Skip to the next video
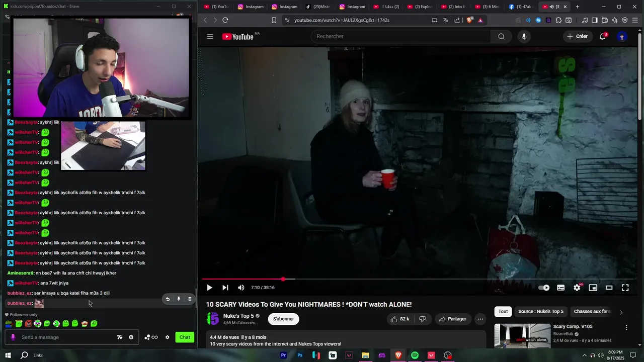This screenshot has height=362, width=644. (x=225, y=288)
